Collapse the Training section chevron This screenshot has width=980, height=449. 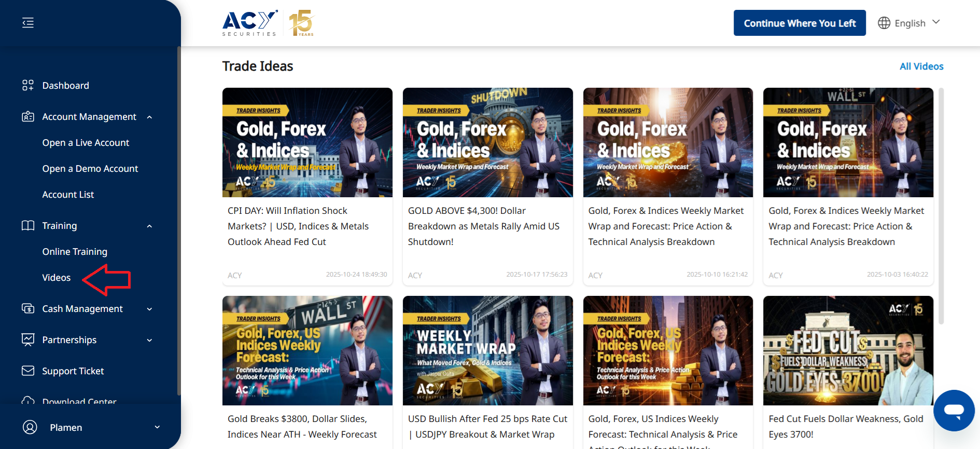tap(149, 226)
